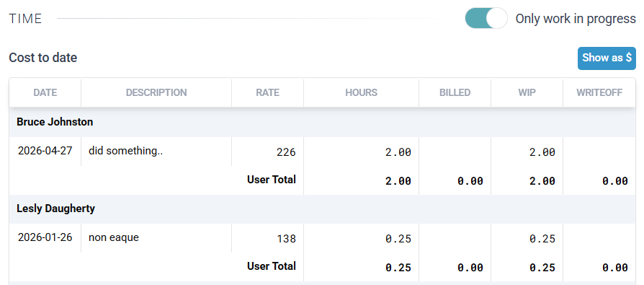This screenshot has width=644, height=285.
Task: Click the rate value 226
Action: point(286,152)
